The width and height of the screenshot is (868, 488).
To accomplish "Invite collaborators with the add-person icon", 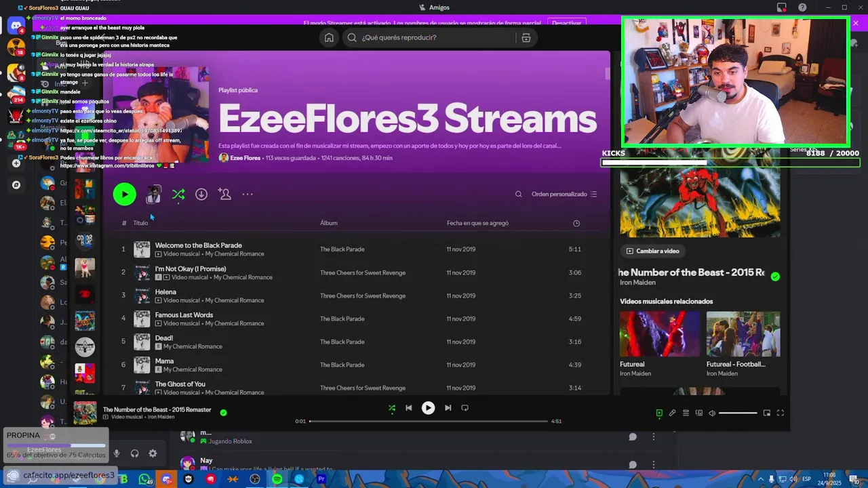I will [x=224, y=195].
